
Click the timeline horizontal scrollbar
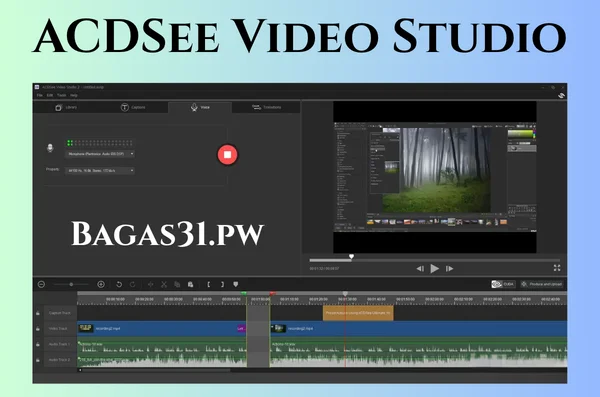tap(156, 370)
